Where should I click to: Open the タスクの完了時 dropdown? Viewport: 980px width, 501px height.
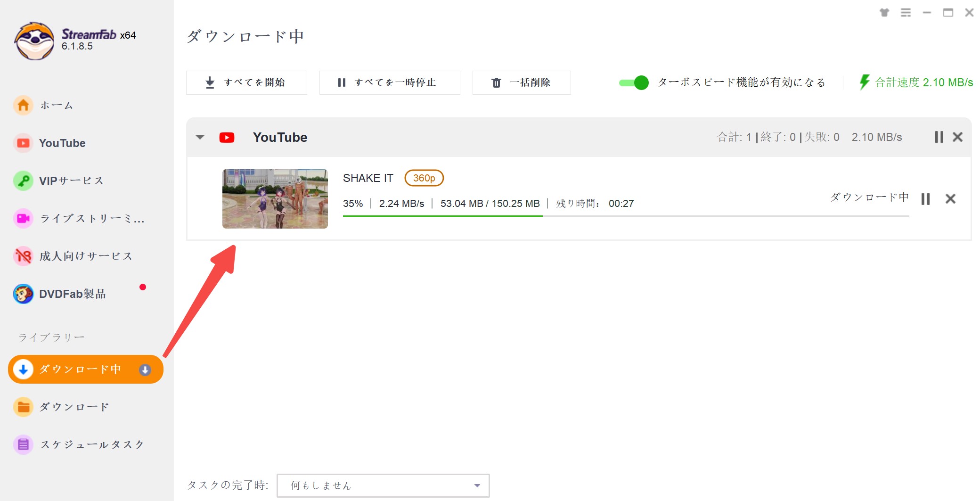383,485
